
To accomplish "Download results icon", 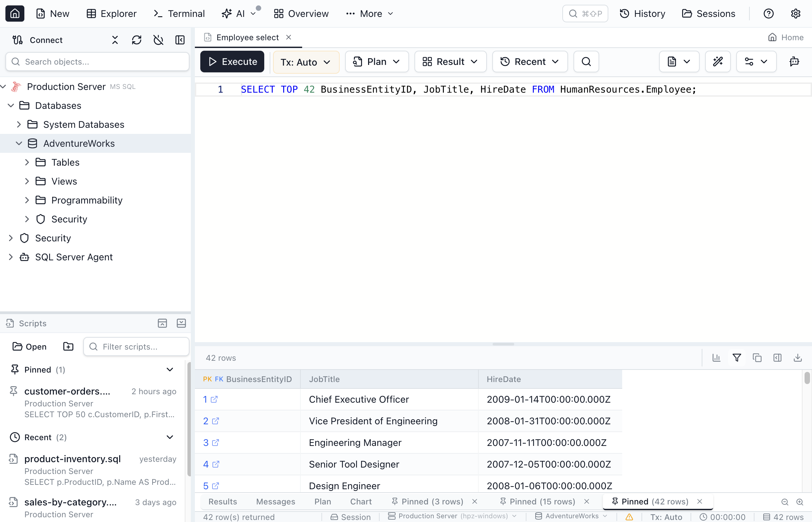I will (798, 358).
